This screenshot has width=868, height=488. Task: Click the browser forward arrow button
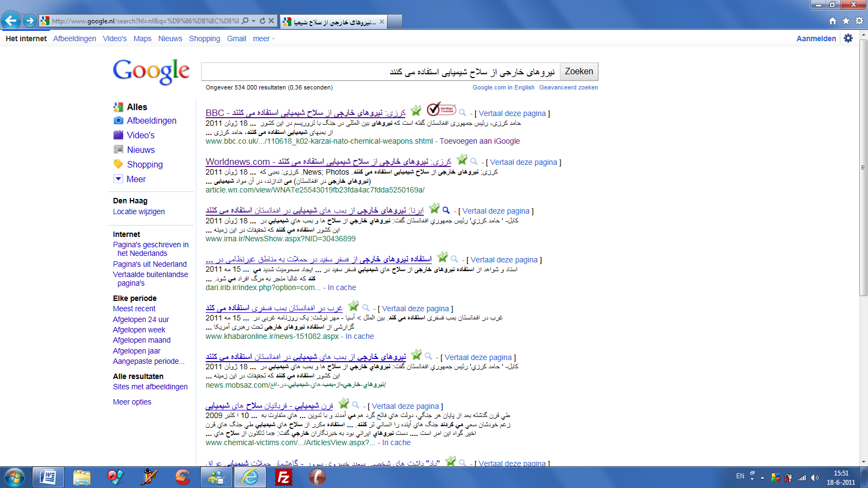pyautogui.click(x=30, y=21)
